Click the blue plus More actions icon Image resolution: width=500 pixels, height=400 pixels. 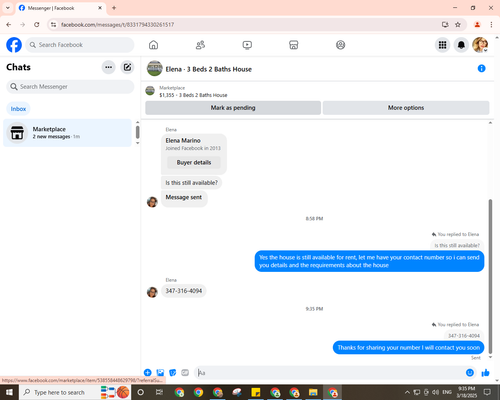coord(148,372)
